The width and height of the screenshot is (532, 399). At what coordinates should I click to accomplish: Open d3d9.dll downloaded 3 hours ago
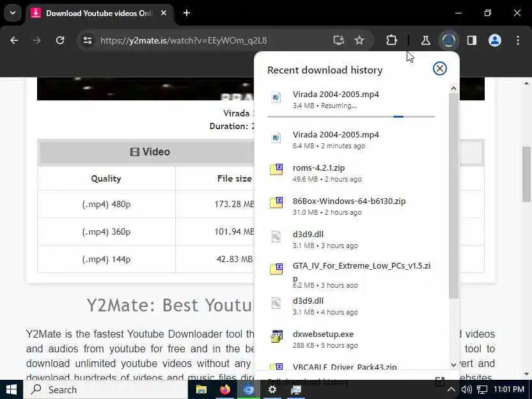click(x=351, y=239)
